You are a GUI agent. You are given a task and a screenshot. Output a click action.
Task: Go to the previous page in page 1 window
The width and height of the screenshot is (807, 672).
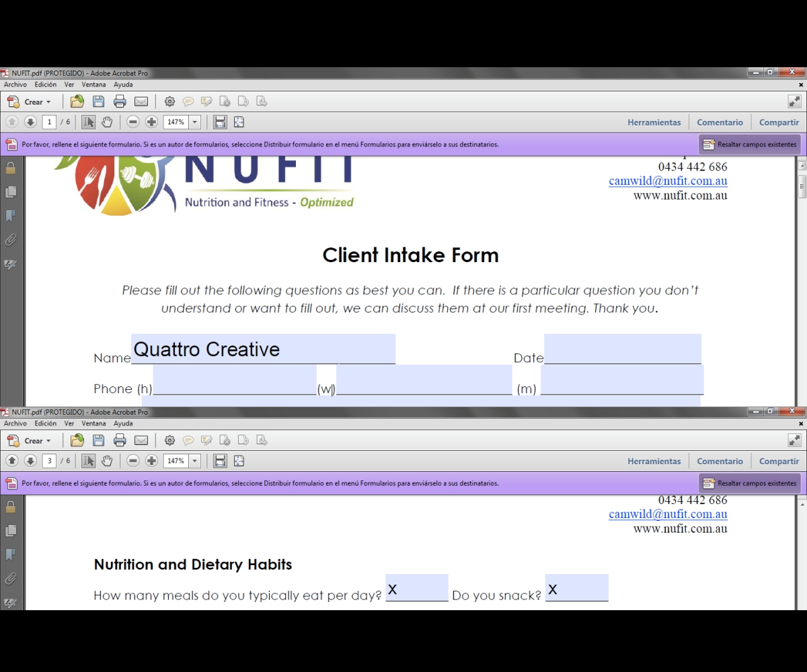point(12,122)
